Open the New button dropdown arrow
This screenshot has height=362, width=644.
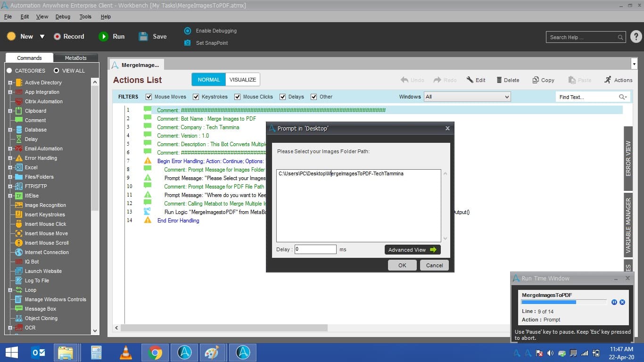(x=42, y=36)
